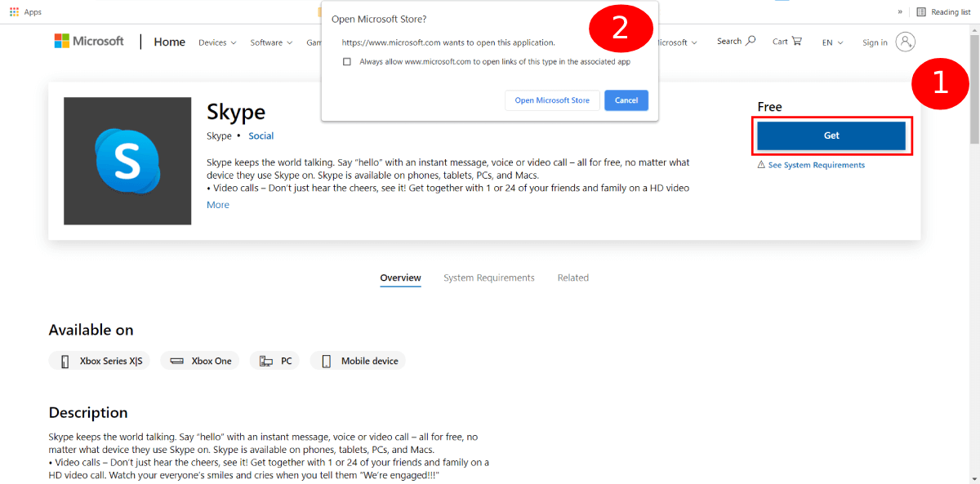980x484 pixels.
Task: Open See System Requirements link
Action: coord(811,165)
